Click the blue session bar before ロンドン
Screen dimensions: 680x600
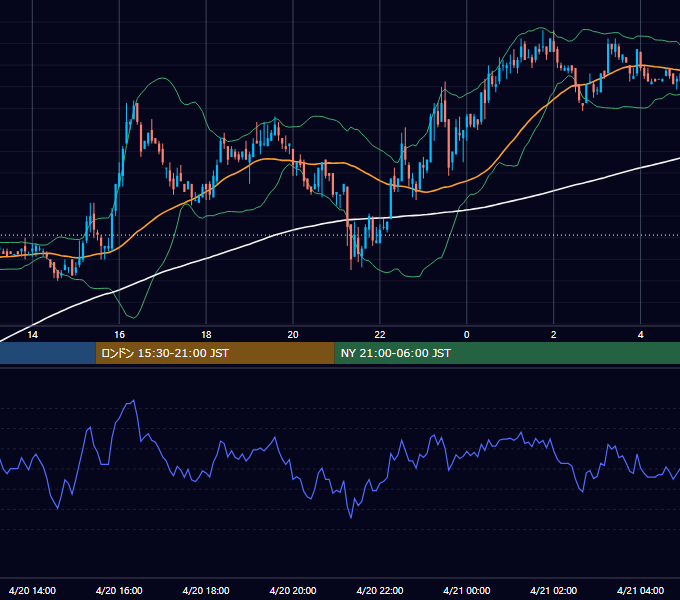click(48, 353)
